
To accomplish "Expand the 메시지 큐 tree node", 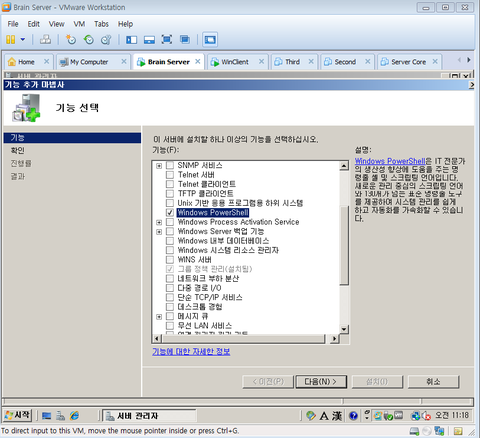I will 159,316.
